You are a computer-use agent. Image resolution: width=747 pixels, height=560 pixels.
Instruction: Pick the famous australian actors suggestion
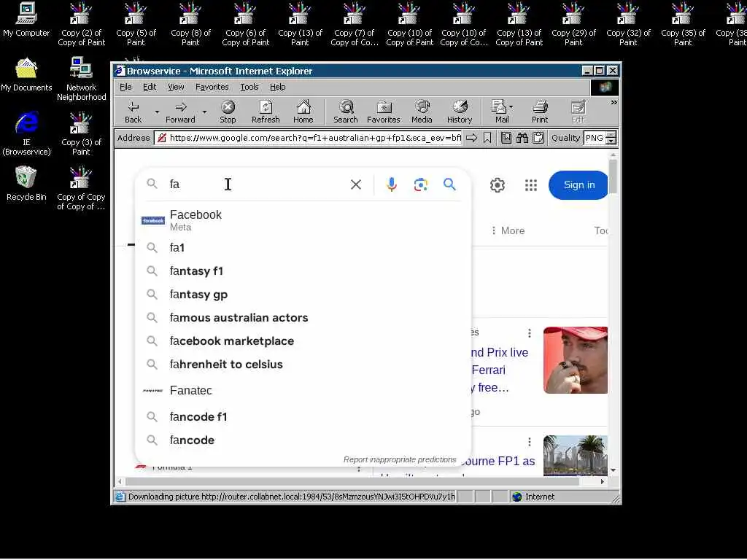coord(303,318)
